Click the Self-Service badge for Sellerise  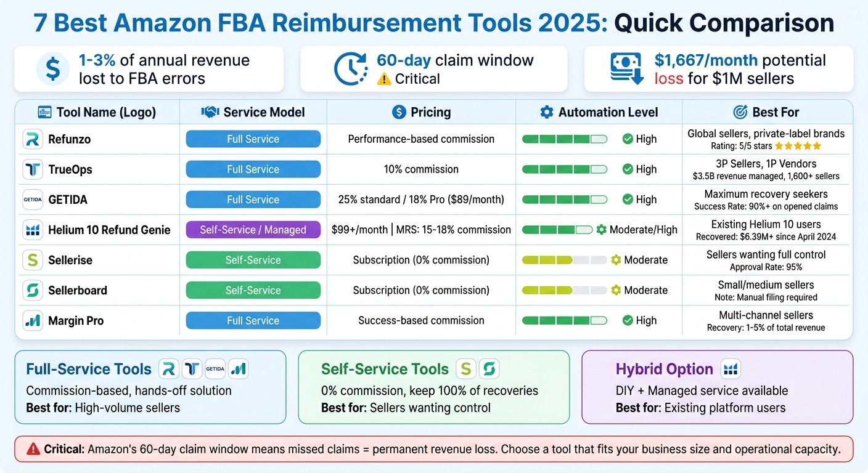click(x=253, y=260)
